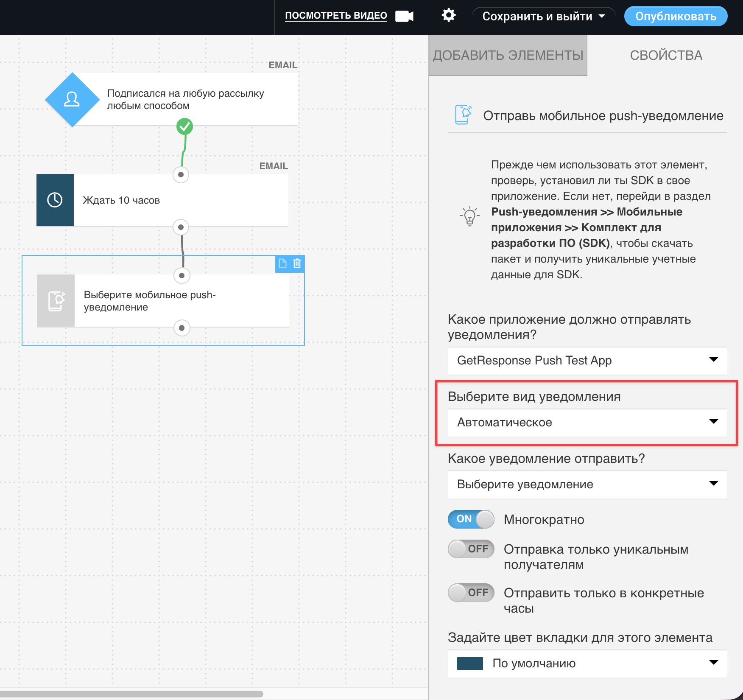Enable sending only to unique recipients
This screenshot has height=700, width=743.
pos(471,549)
